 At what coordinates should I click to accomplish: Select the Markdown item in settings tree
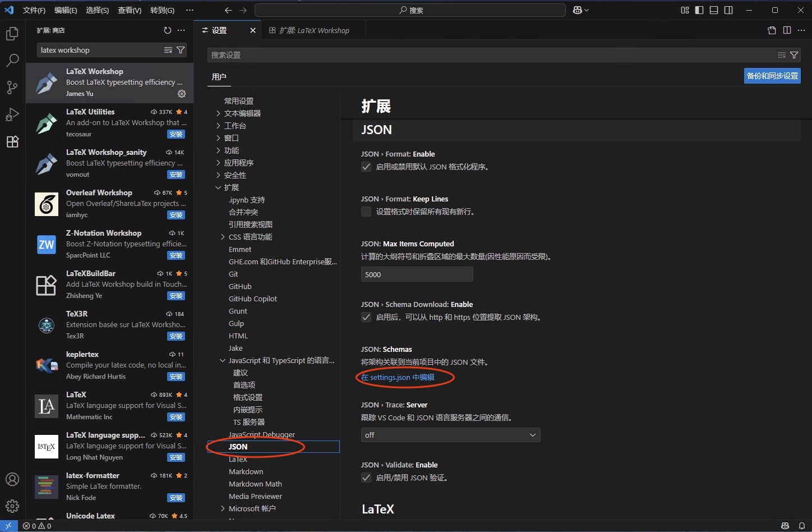[x=246, y=471]
